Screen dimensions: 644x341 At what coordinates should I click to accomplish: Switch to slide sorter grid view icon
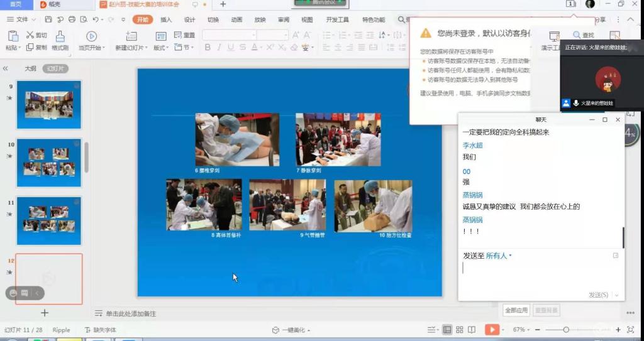(460, 330)
